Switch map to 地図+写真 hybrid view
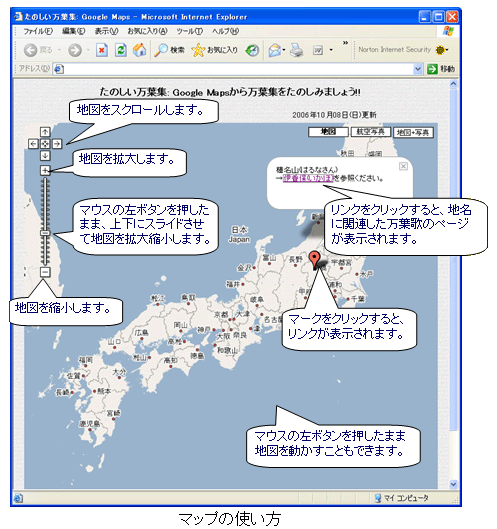This screenshot has width=497, height=529. (413, 132)
